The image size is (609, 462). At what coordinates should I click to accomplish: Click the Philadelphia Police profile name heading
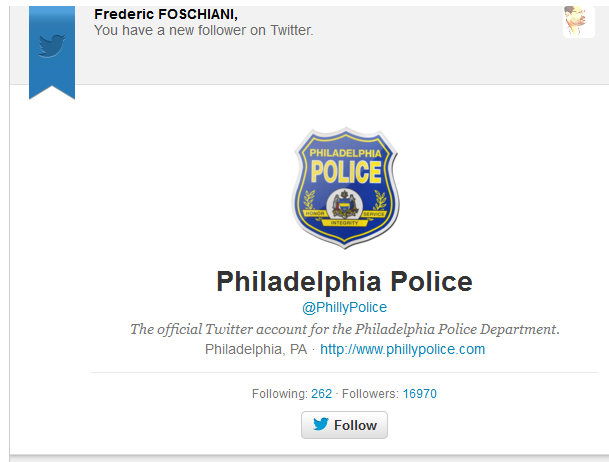pos(344,281)
